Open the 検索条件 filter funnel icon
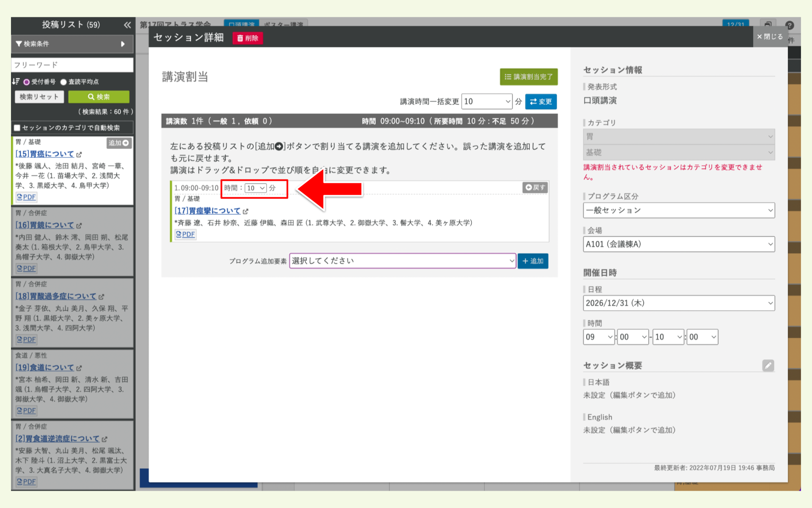 click(18, 44)
